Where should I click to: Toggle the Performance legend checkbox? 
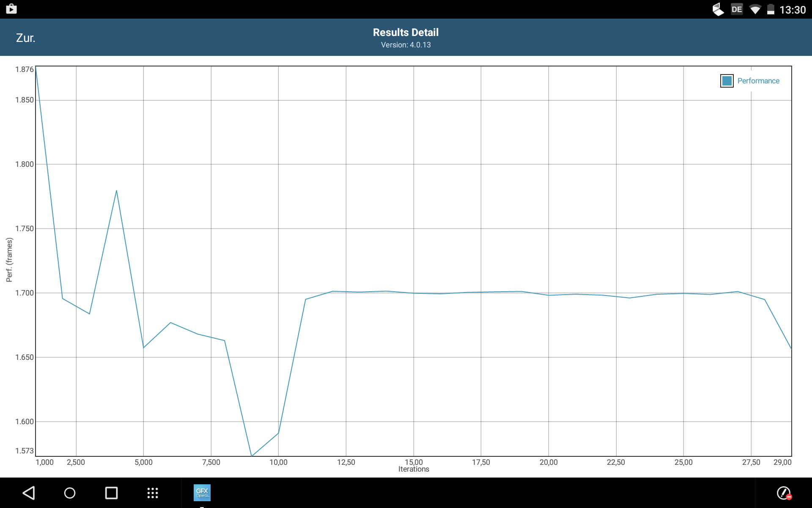(x=727, y=81)
